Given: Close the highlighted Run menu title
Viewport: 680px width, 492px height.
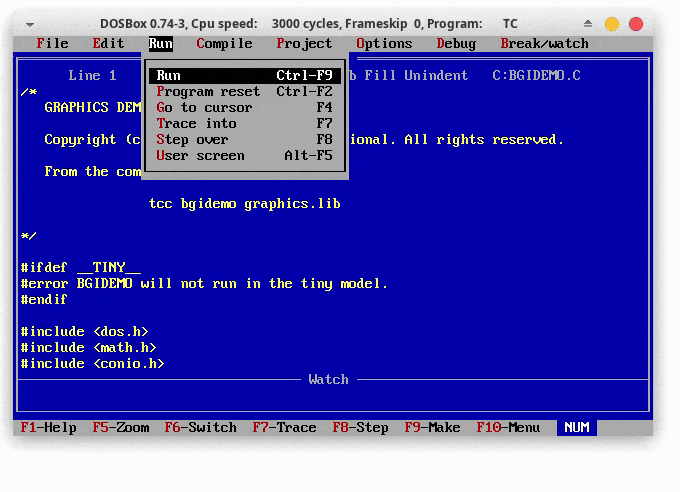Looking at the screenshot, I should (161, 43).
